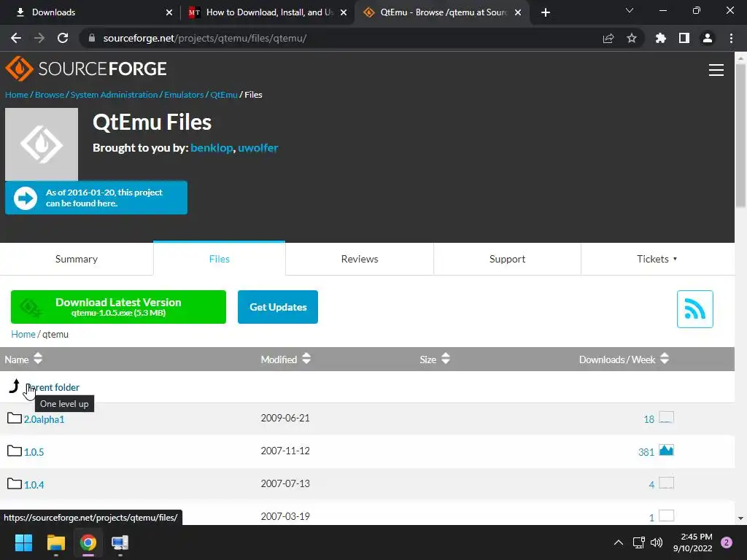Click the 381 downloads count for 1.0.5
This screenshot has height=560, width=747.
coord(646,452)
